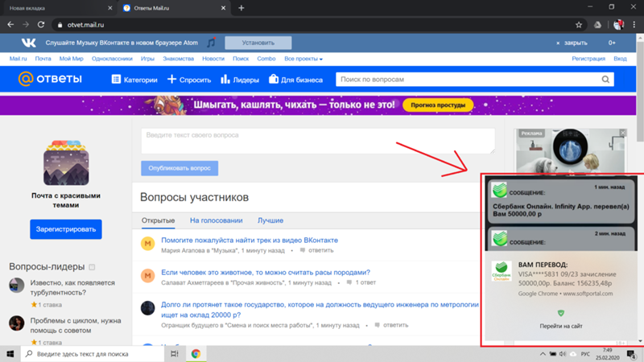Click Сбербанк Онлайн logo in ВАМ ПЕРЕВОД notification
This screenshot has height=362, width=644.
tap(502, 271)
